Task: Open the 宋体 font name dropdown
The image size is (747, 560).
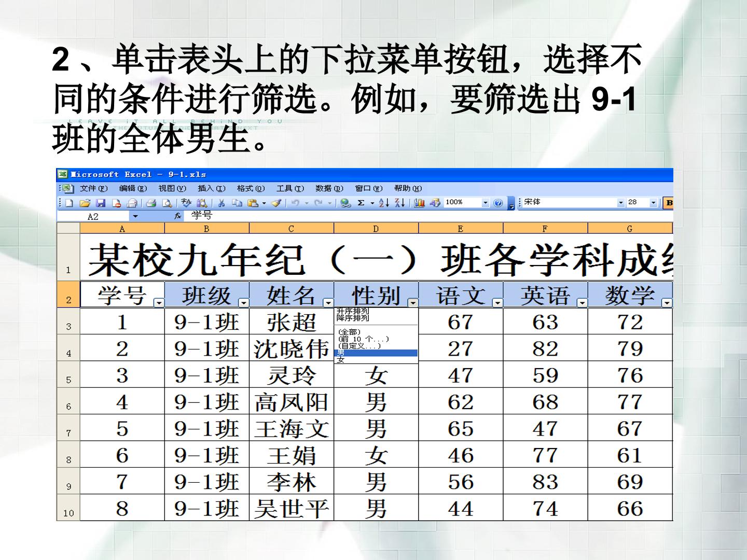Action: pos(621,203)
